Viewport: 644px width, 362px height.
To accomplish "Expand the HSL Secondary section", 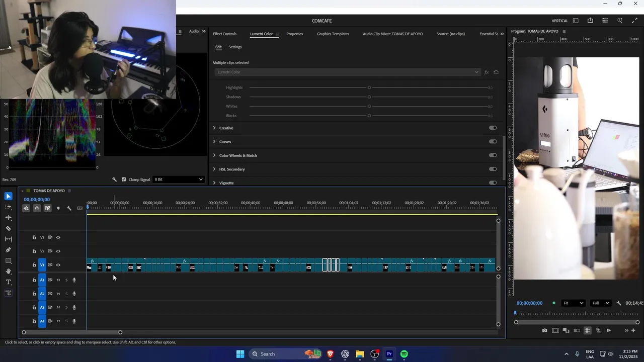I will (x=214, y=169).
